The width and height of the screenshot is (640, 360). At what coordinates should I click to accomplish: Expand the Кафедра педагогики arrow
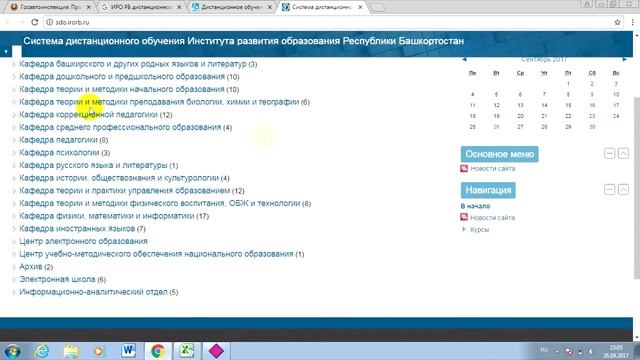coord(14,140)
